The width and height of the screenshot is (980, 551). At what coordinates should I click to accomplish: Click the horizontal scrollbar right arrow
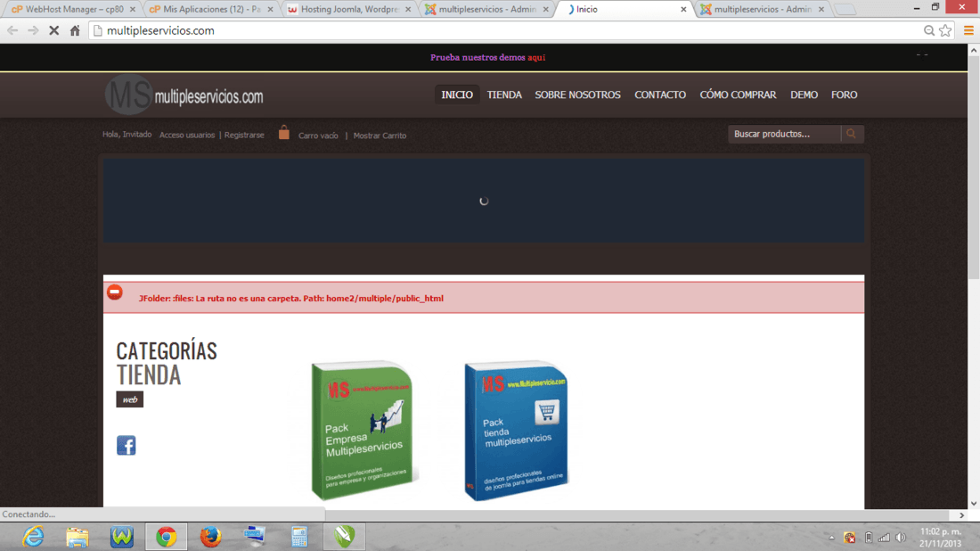point(962,515)
